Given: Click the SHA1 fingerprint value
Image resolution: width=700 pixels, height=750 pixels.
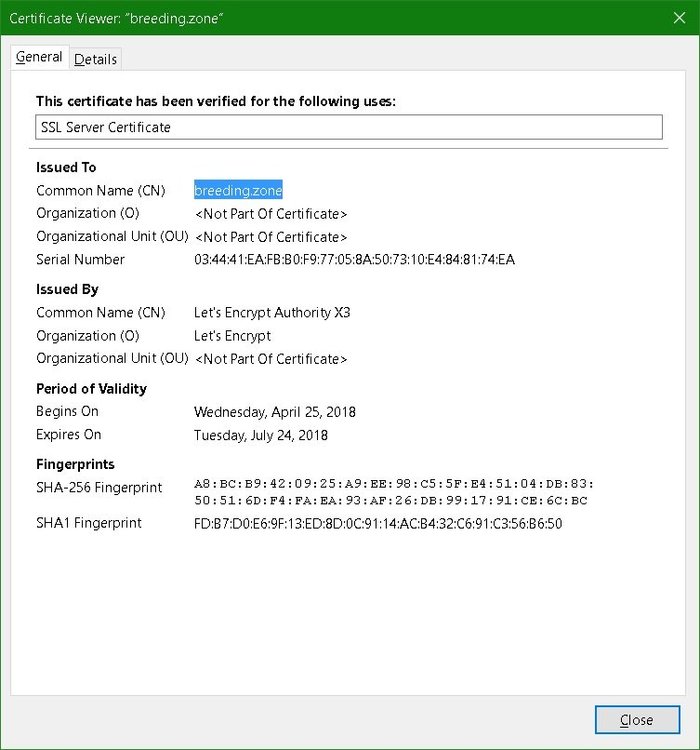Looking at the screenshot, I should point(377,523).
